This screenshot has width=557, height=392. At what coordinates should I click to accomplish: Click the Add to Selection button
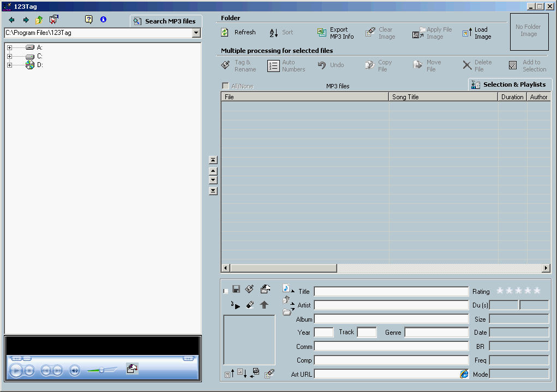(x=528, y=65)
